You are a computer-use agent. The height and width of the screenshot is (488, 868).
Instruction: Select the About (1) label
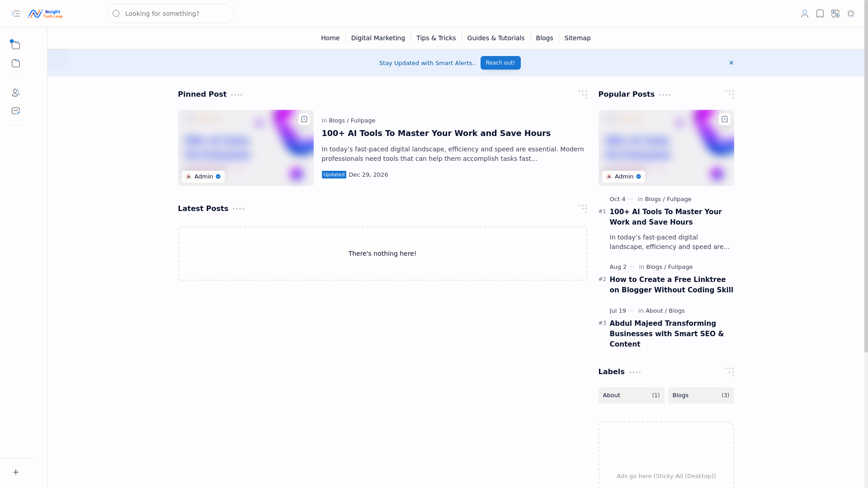(631, 395)
